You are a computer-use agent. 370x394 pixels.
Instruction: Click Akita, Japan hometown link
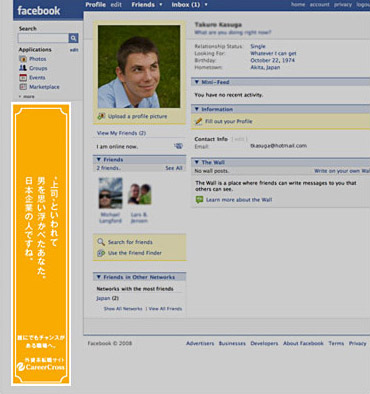click(265, 67)
